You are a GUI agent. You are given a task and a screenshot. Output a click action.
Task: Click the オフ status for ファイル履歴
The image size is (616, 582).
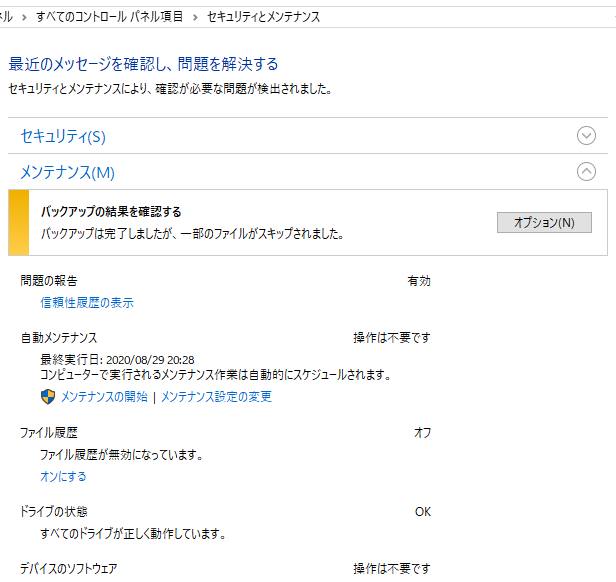pos(422,433)
